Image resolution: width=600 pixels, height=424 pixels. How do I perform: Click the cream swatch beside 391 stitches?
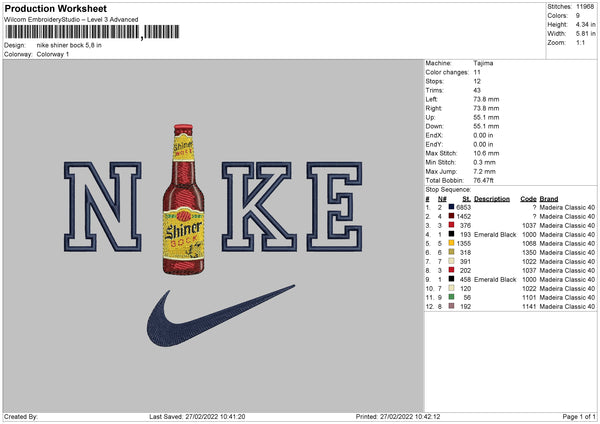tap(452, 261)
